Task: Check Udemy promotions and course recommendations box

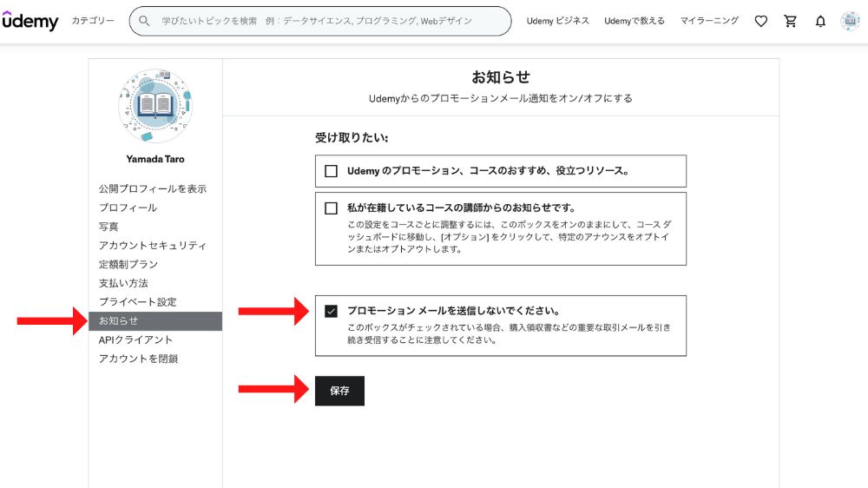Action: 331,171
